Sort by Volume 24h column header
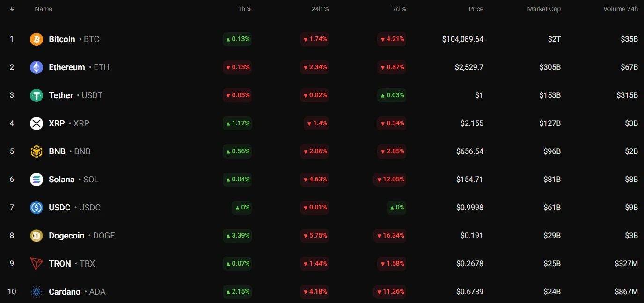 point(620,9)
